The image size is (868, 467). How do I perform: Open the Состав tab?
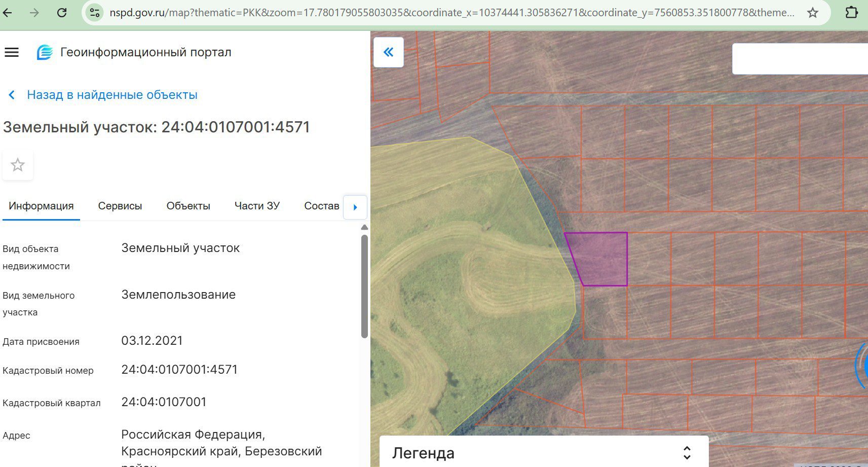322,206
